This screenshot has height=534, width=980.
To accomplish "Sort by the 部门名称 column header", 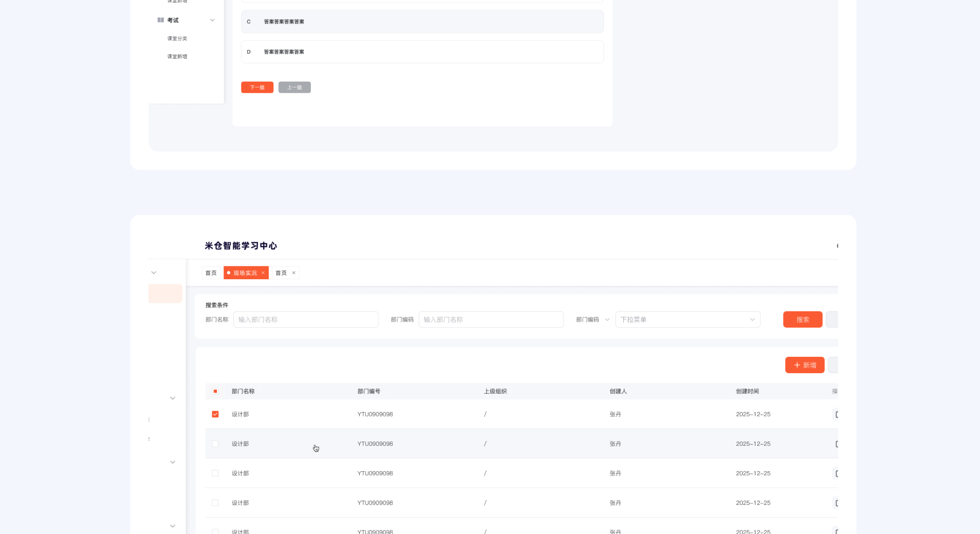I will tap(243, 391).
